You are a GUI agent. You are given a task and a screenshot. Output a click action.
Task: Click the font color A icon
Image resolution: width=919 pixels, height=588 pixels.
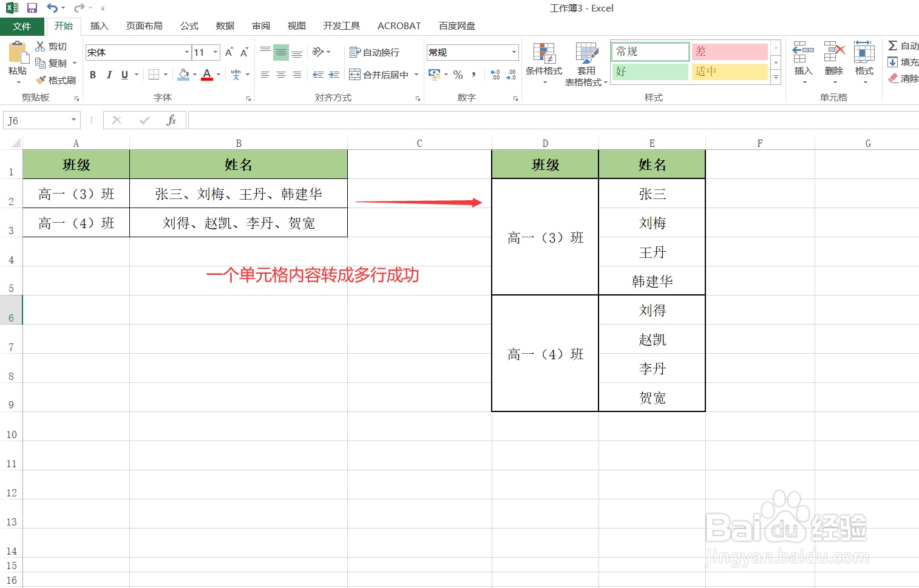coord(207,75)
